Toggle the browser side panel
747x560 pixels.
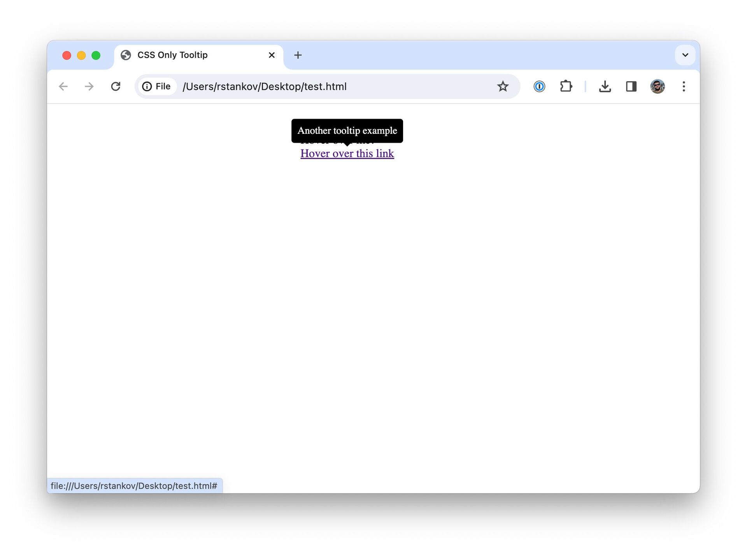(631, 86)
